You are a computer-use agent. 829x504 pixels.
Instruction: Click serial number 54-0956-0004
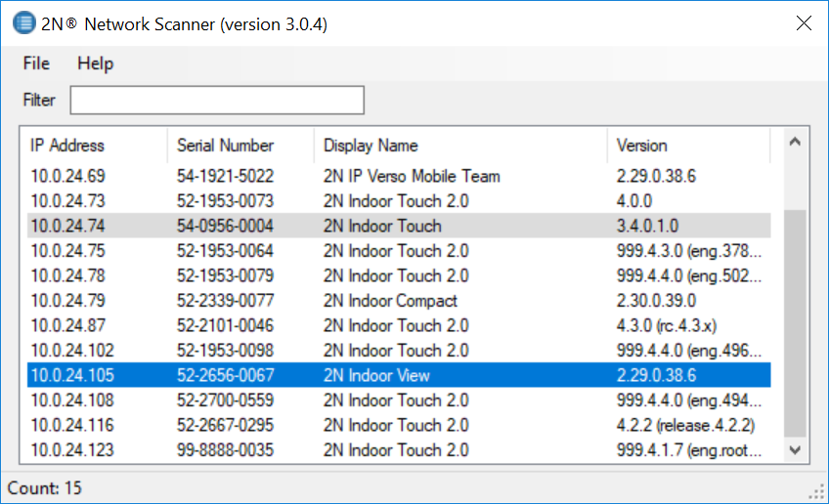tap(225, 226)
